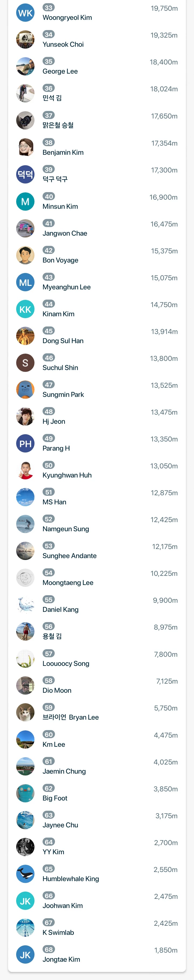Open the ML avatar for Myeanghun Lee

tap(25, 282)
